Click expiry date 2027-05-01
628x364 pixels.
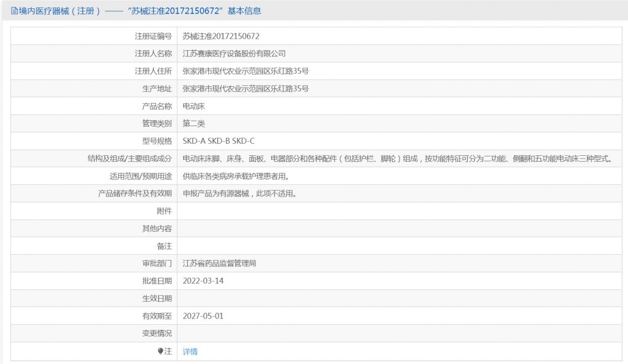tap(203, 316)
